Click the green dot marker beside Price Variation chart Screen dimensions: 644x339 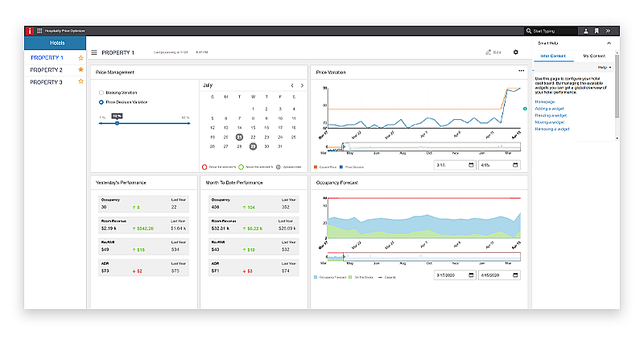525,109
